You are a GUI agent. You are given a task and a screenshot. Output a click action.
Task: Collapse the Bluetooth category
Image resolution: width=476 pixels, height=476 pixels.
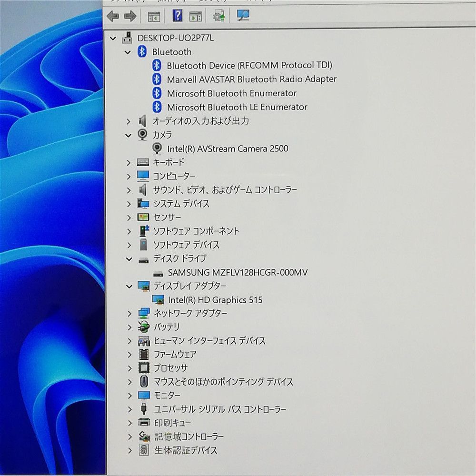click(x=128, y=52)
